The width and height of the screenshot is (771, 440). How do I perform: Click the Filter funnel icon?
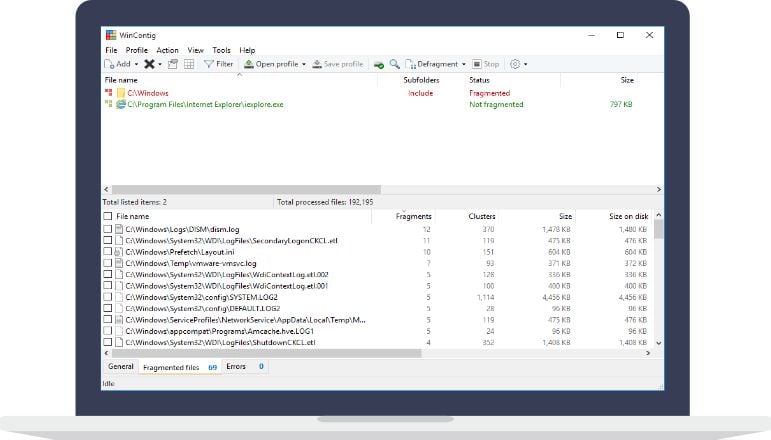click(x=208, y=64)
